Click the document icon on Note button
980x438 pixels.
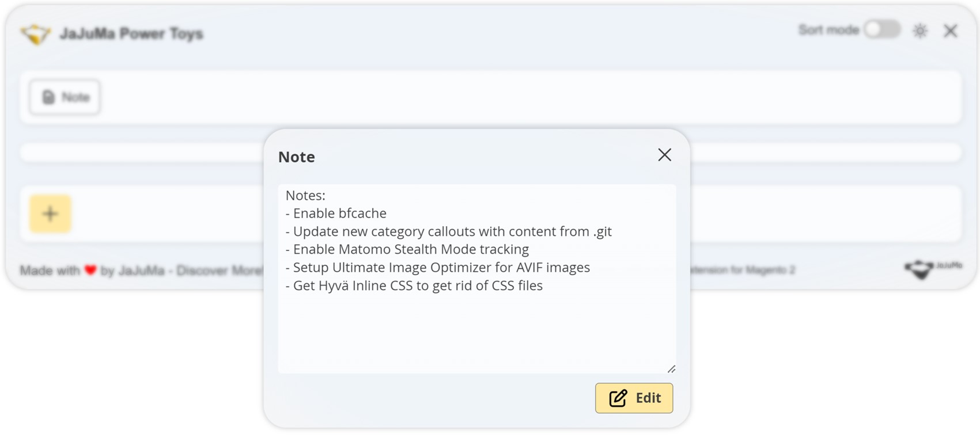(48, 97)
